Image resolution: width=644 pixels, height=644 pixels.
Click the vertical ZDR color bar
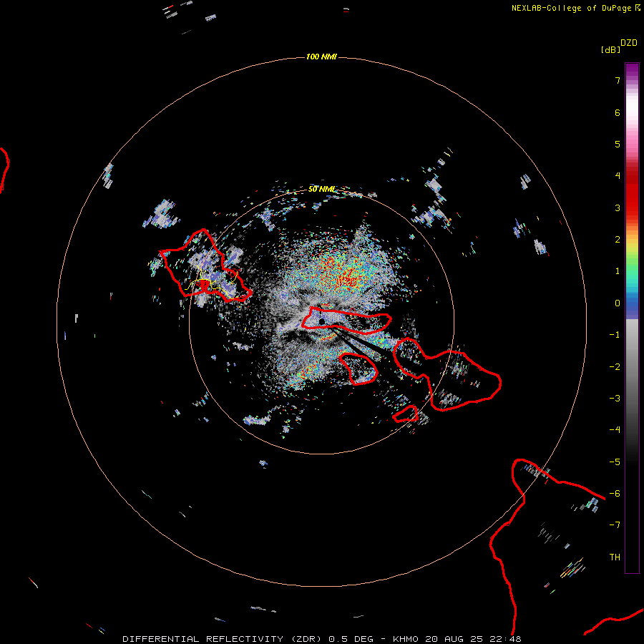click(632, 318)
